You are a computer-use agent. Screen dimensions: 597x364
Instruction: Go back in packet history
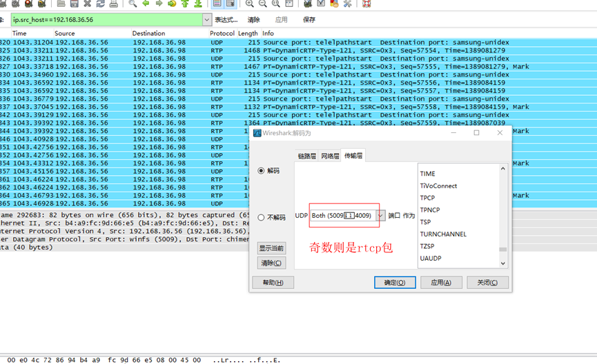click(x=146, y=3)
